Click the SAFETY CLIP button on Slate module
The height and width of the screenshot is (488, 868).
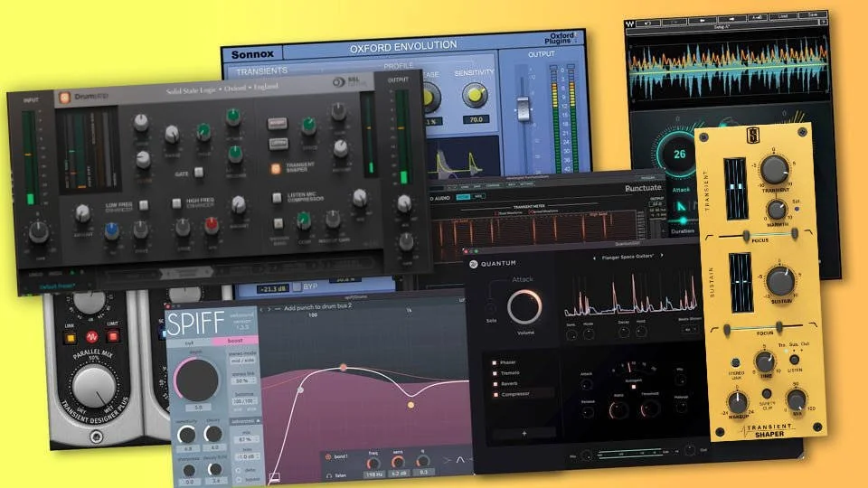pos(766,394)
